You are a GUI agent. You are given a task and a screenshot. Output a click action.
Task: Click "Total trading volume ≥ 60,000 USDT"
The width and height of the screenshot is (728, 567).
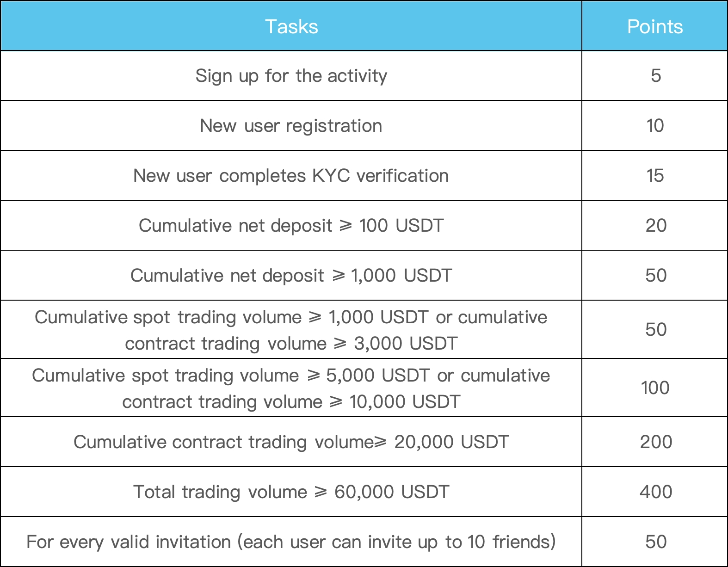coord(291,492)
